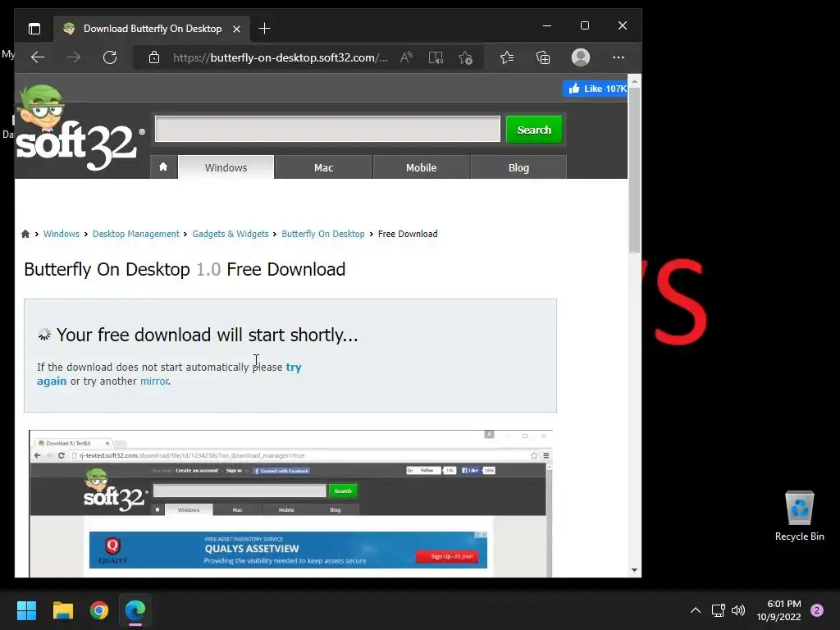Open the notifications badge showing 2
This screenshot has width=840, height=630.
click(x=817, y=610)
